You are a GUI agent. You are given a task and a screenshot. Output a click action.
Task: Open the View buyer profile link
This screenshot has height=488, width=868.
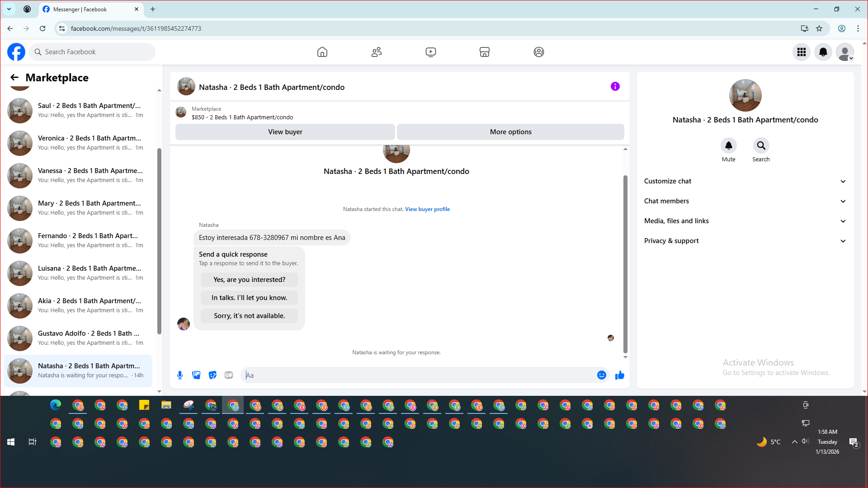[427, 209]
